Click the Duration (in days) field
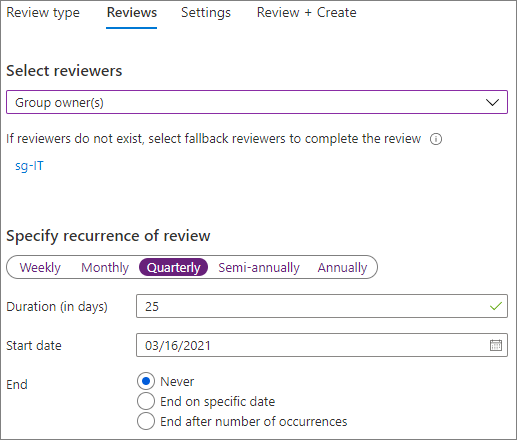The width and height of the screenshot is (517, 440). point(322,306)
